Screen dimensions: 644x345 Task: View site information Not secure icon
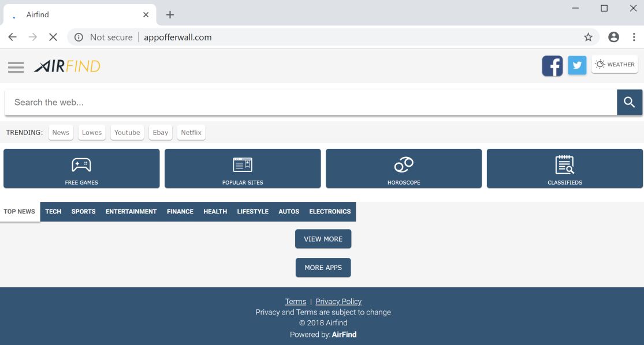tap(79, 37)
